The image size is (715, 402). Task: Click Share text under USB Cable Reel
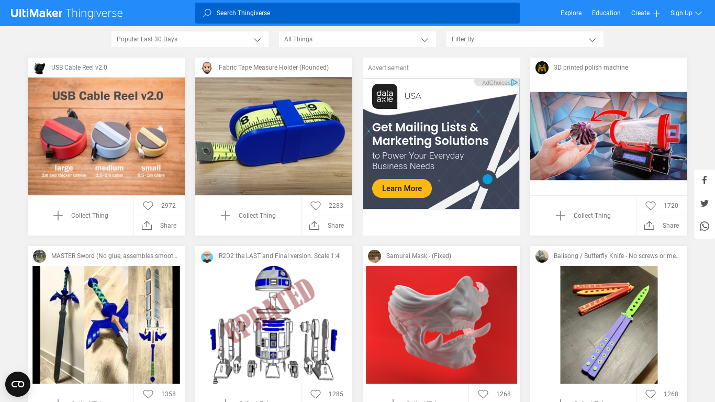(168, 225)
